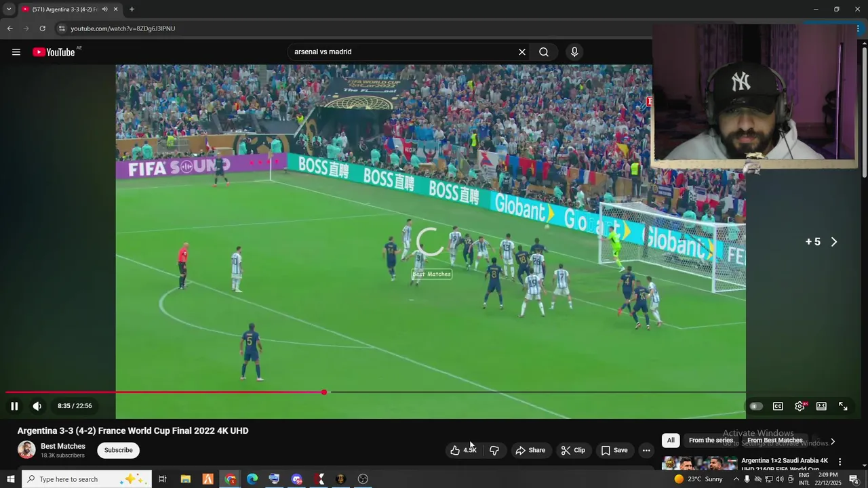This screenshot has height=488, width=868.
Task: Open the notification center
Action: point(854,479)
